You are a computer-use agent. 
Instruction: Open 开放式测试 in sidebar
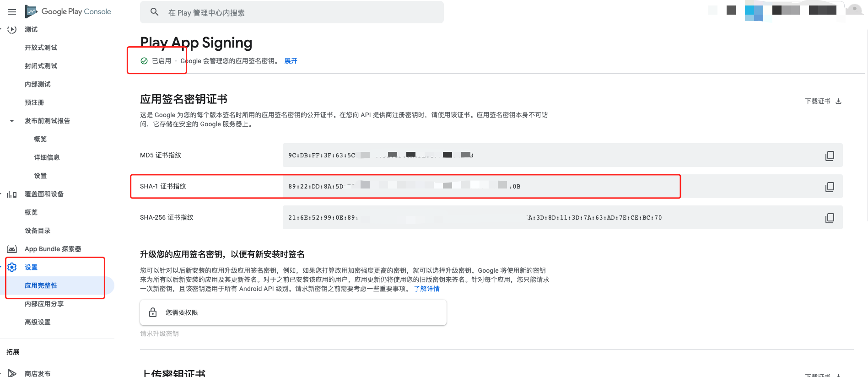(41, 48)
